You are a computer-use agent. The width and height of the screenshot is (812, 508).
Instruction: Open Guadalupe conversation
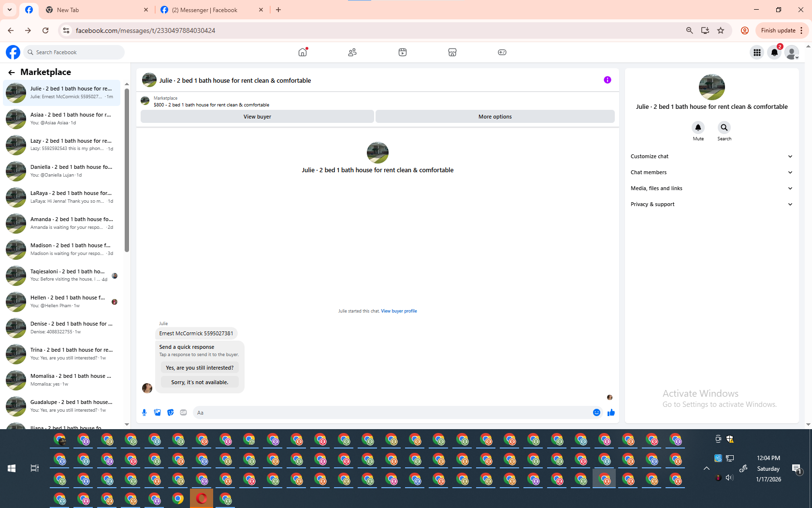[62, 406]
